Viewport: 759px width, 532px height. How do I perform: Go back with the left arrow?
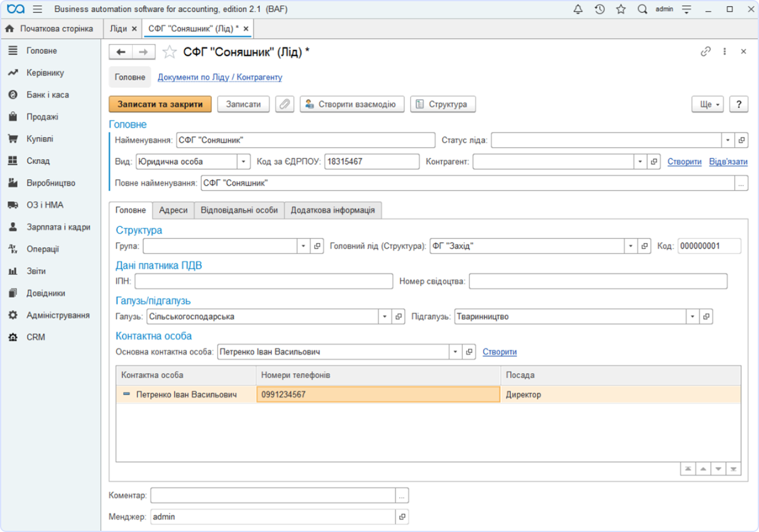tap(121, 52)
